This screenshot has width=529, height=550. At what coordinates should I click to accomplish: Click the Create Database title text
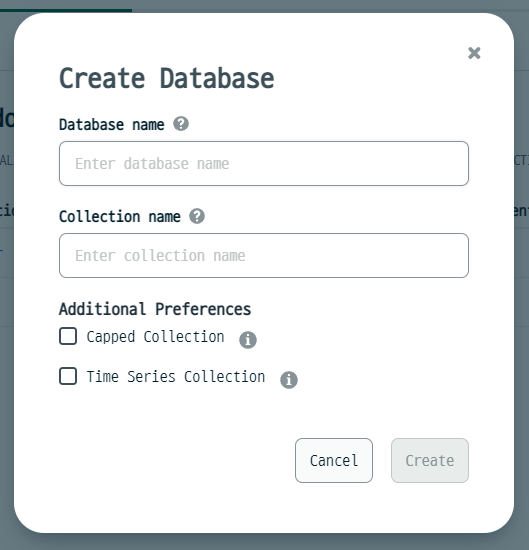(167, 78)
